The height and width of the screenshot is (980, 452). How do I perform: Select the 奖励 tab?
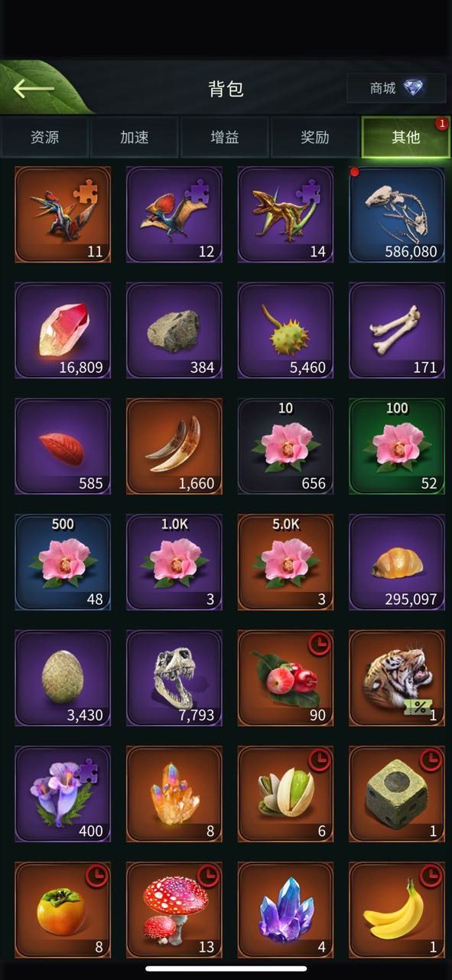point(315,138)
